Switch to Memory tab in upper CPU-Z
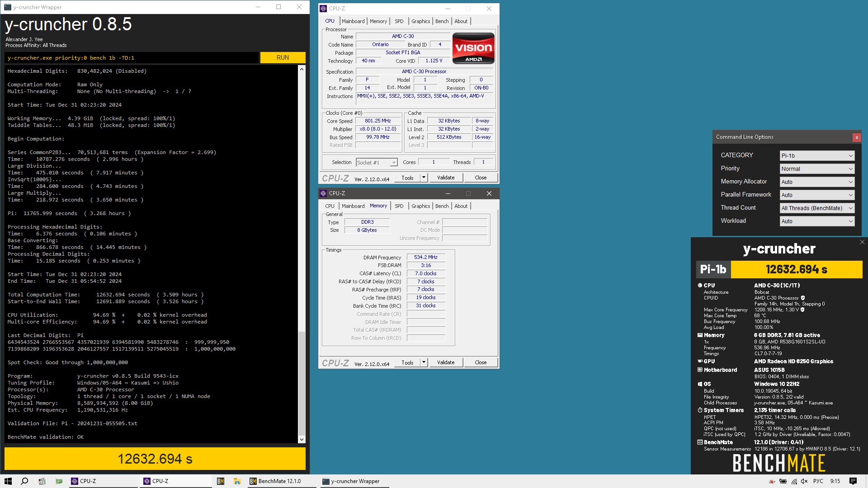 (x=378, y=21)
